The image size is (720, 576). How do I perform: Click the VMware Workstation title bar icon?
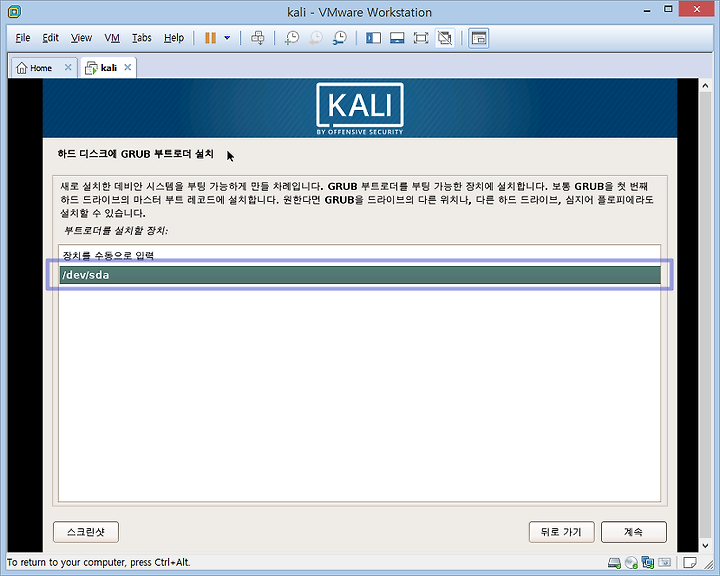point(14,12)
